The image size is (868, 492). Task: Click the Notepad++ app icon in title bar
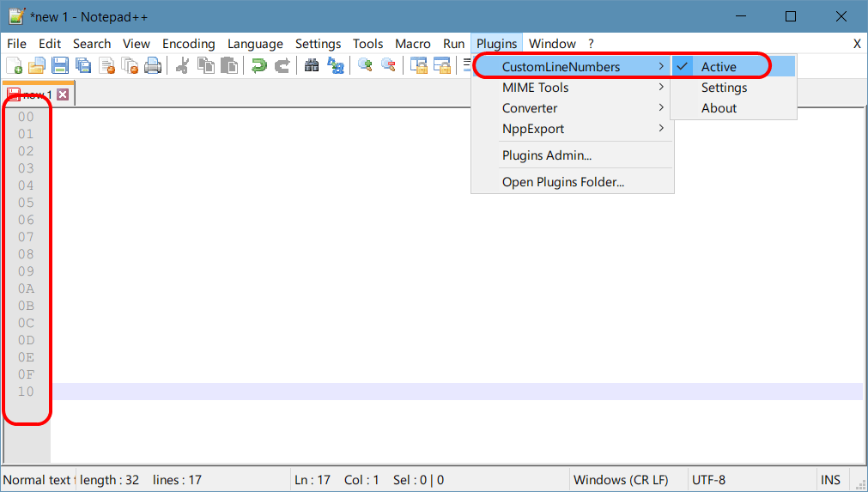[x=16, y=16]
